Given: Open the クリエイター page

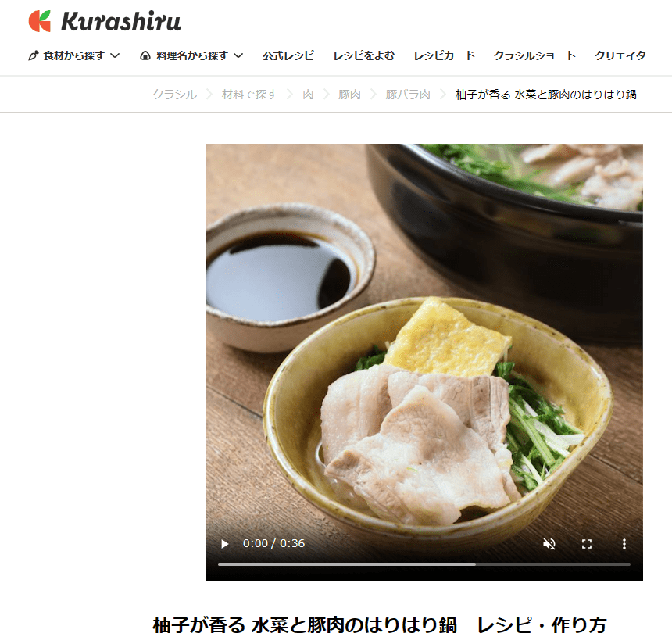Looking at the screenshot, I should [625, 55].
